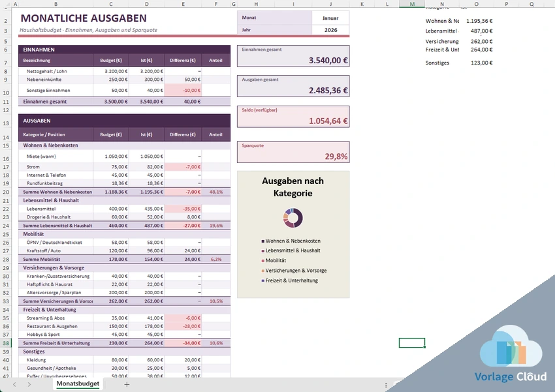Select the Kranken-/Zusatzversicherung cell
This screenshot has width=555, height=392.
(55, 276)
